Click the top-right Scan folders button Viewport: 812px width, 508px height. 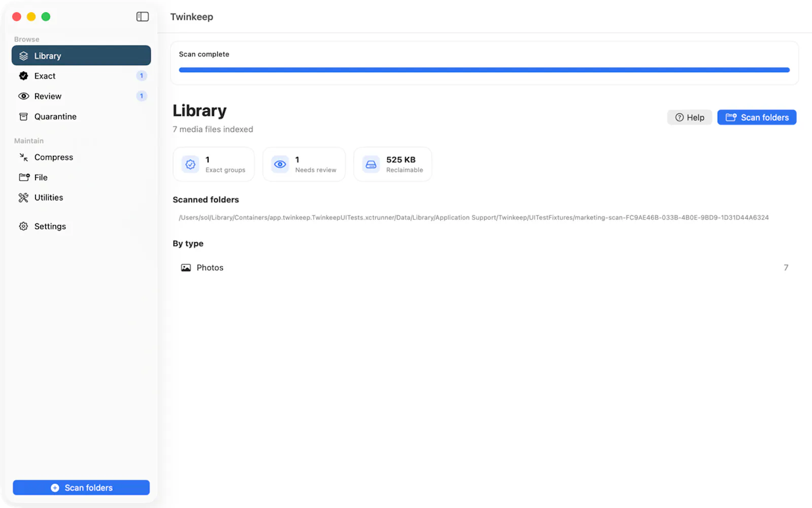[x=757, y=117]
